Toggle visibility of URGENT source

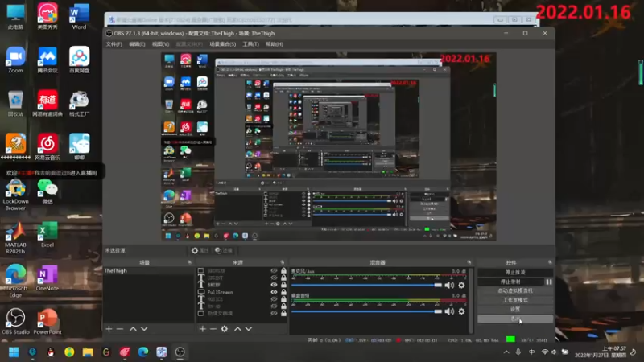pyautogui.click(x=274, y=278)
